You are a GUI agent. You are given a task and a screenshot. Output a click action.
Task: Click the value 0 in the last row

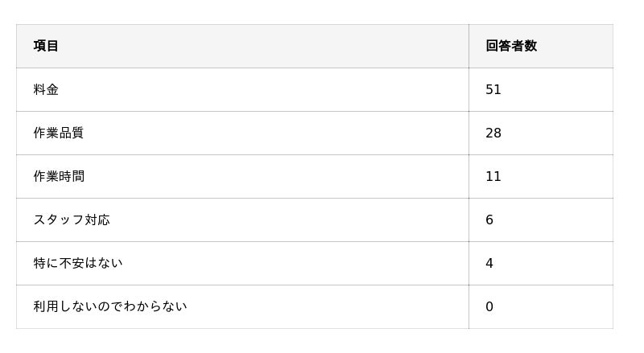(489, 306)
